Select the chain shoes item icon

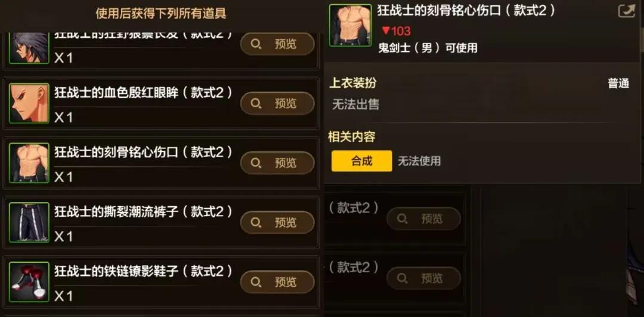[29, 282]
